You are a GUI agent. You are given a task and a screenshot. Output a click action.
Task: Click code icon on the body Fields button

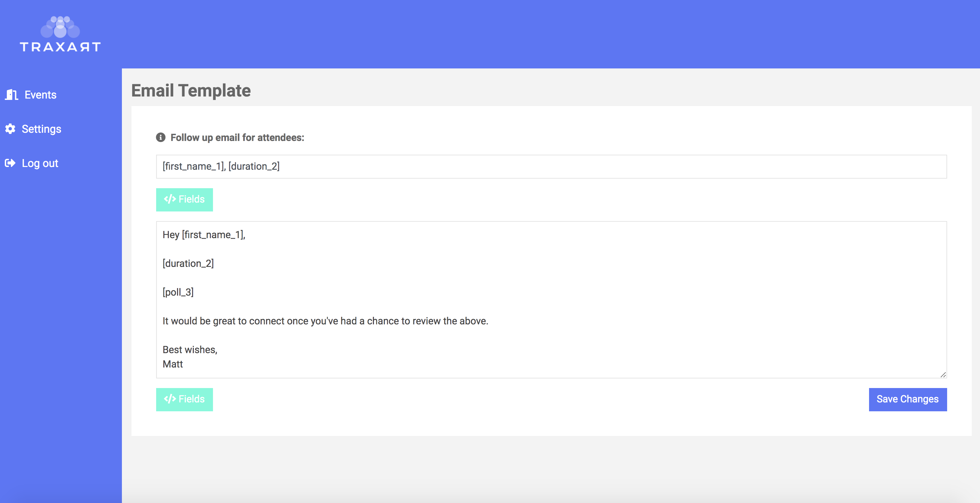tap(170, 399)
